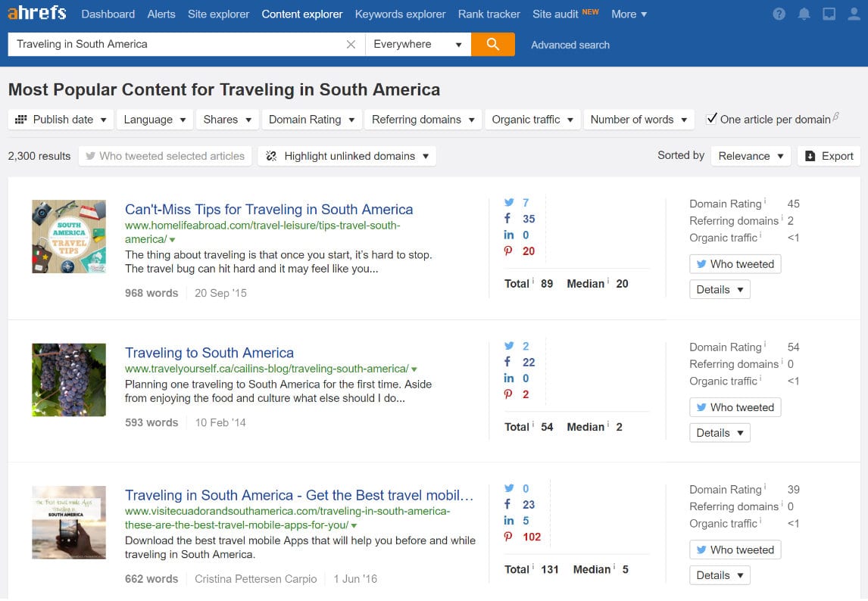Expand Highlight unlinked domains dropdown
The image size is (868, 601).
[347, 156]
